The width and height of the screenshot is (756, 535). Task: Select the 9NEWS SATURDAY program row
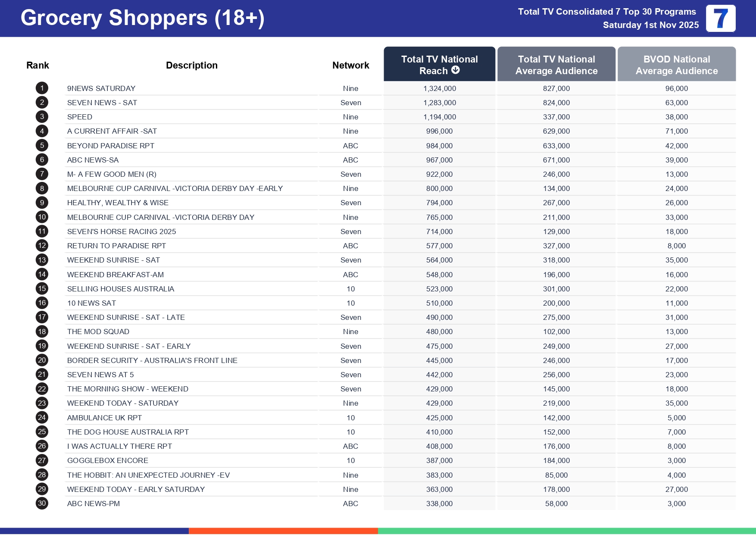click(101, 88)
